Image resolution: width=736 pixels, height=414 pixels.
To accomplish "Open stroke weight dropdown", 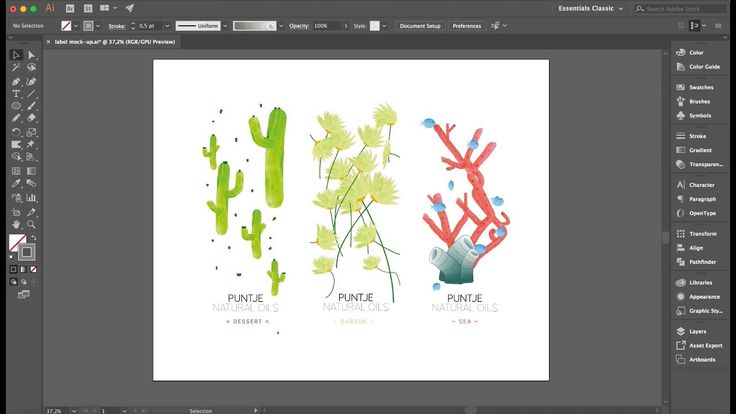I will pos(167,26).
